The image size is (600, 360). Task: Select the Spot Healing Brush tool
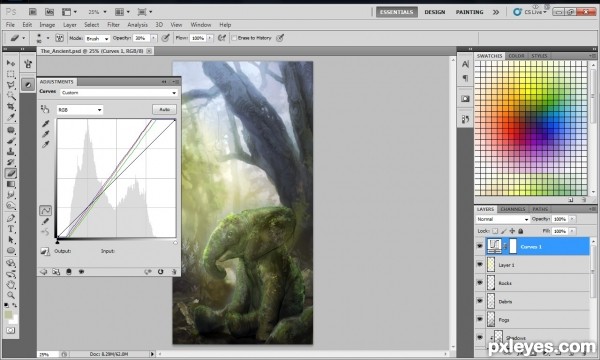pos(11,130)
